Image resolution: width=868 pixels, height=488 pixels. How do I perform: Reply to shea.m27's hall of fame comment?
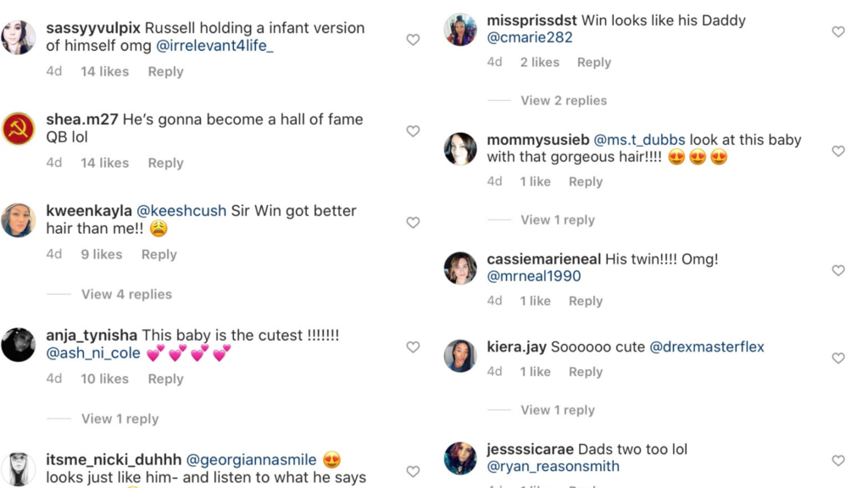[x=165, y=163]
